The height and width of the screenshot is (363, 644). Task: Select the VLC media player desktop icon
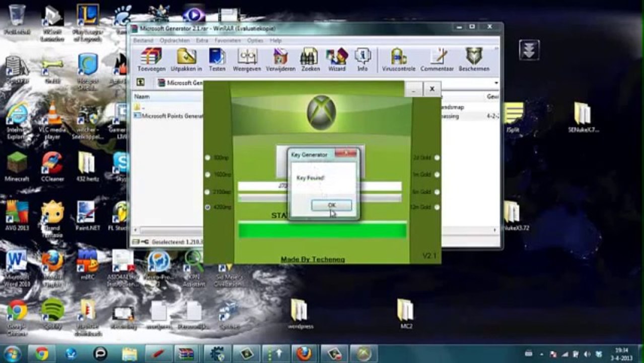click(52, 119)
